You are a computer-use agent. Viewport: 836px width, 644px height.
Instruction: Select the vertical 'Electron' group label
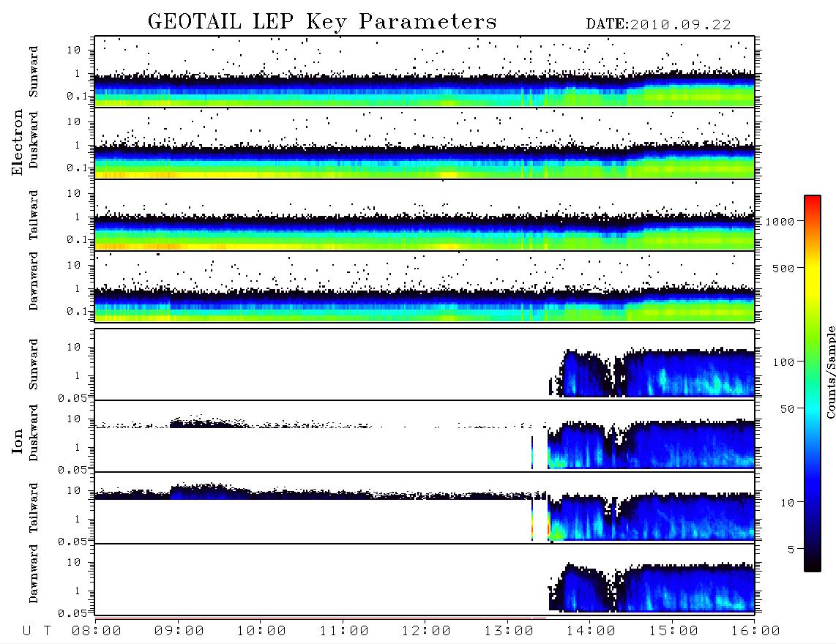[x=18, y=142]
